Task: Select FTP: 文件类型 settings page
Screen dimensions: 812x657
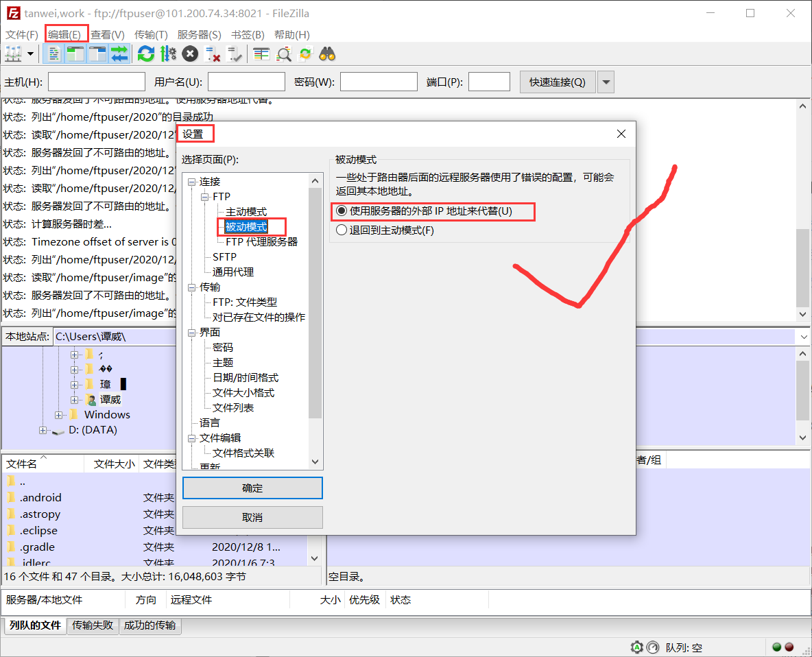Action: point(244,302)
